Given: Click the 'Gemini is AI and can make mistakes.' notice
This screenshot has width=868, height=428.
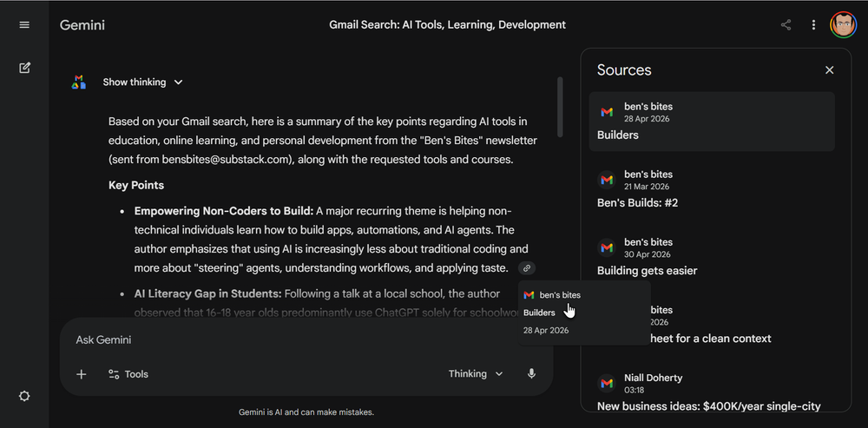Looking at the screenshot, I should click(x=306, y=412).
